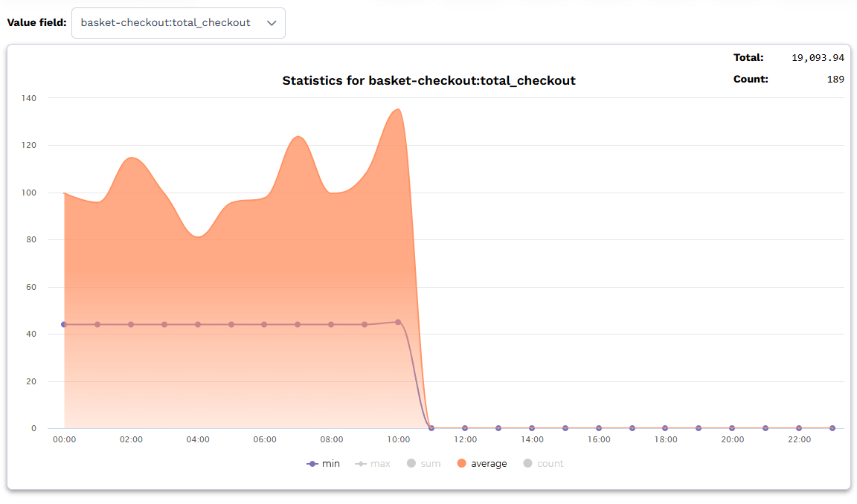Click the zero data point at 11:00
857x504 pixels.
tap(431, 428)
